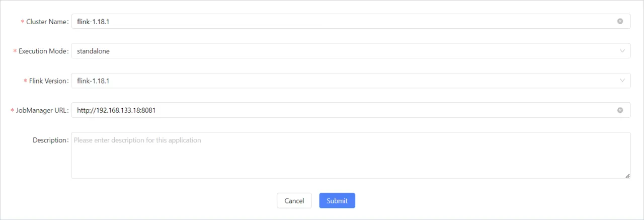
Task: Click the 'JobManager URL' label text
Action: pos(41,110)
